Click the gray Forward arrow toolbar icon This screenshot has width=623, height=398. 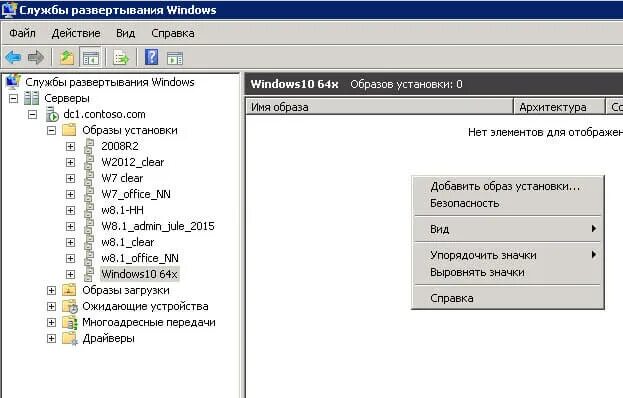tap(36, 58)
